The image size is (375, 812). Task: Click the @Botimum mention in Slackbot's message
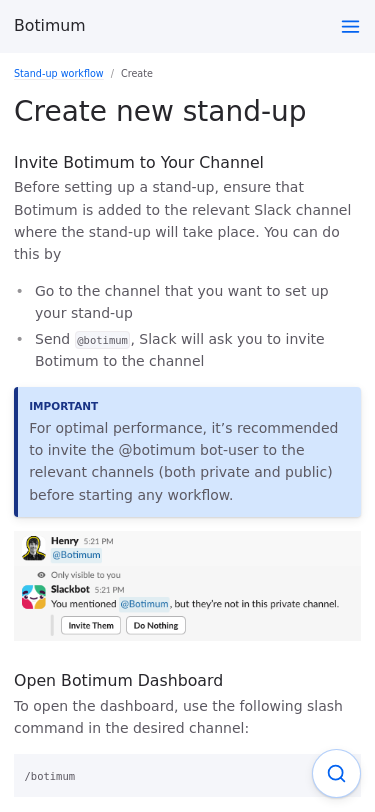tap(145, 604)
